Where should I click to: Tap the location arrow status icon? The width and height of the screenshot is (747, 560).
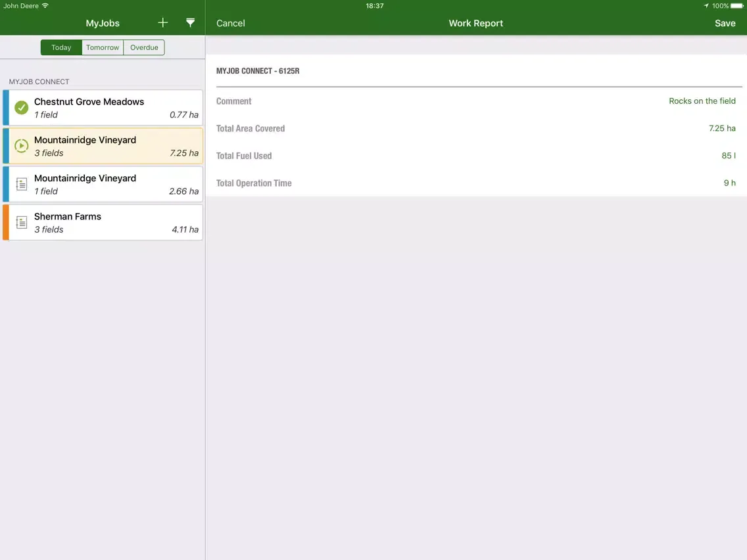[x=706, y=6]
